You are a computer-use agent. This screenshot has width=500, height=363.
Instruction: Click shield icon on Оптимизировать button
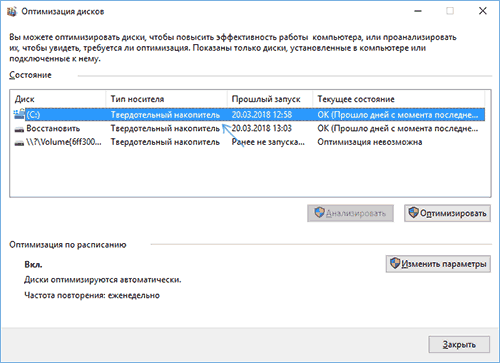pos(413,212)
